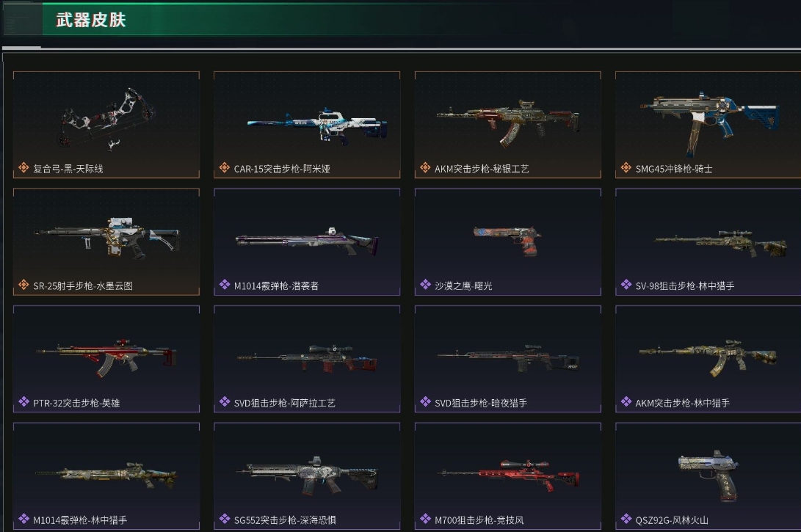This screenshot has width=801, height=532.
Task: Select the 复合弓-黑-天际线 bow skin
Action: (x=106, y=125)
